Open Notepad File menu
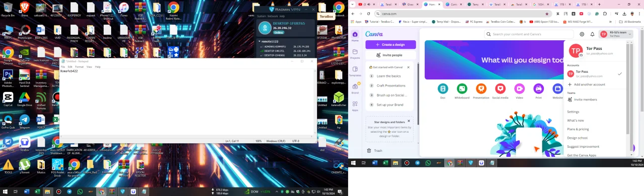644x196 pixels. tap(63, 67)
